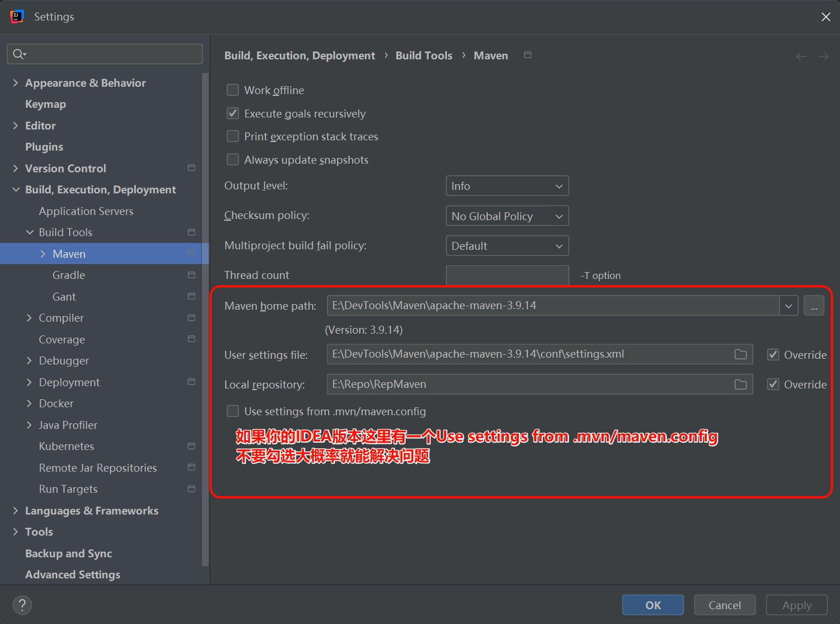Browse folder icon for Local repository
This screenshot has height=624, width=840.
[741, 384]
